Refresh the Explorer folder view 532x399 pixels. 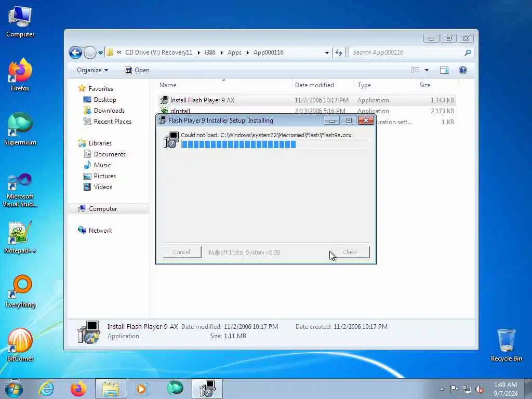(339, 52)
